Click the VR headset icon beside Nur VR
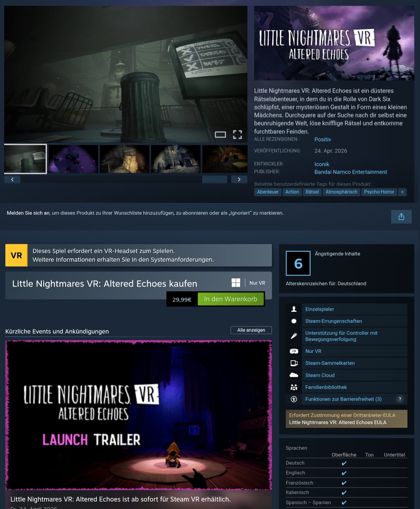Screen dimensions: 420x509 294,351
